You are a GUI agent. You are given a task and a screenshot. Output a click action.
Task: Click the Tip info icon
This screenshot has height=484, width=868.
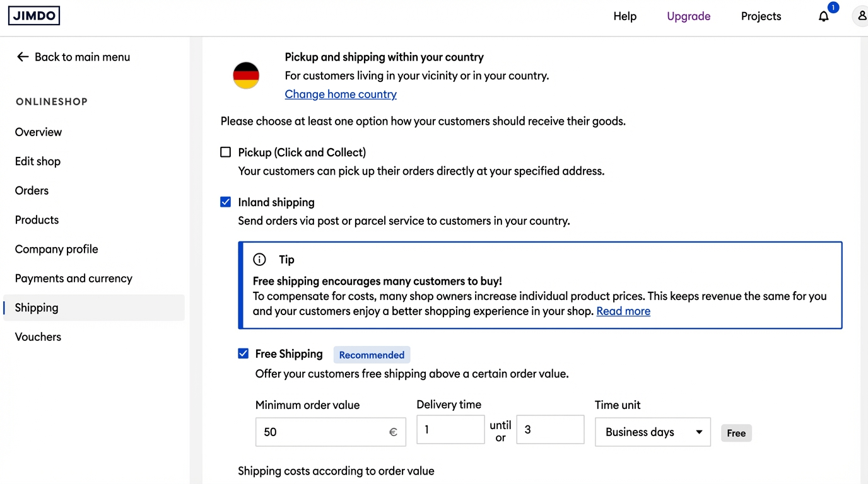pyautogui.click(x=259, y=260)
